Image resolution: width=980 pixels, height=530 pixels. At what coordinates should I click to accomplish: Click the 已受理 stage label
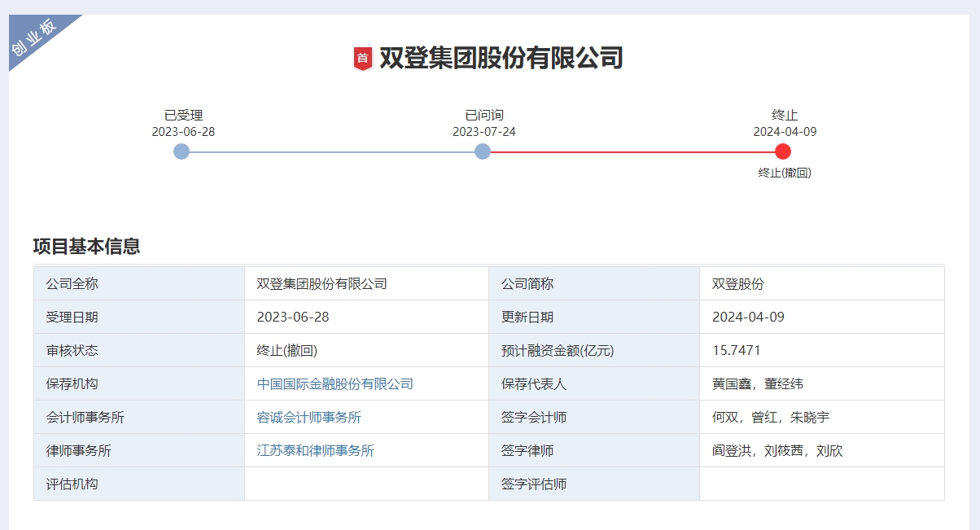pos(184,116)
